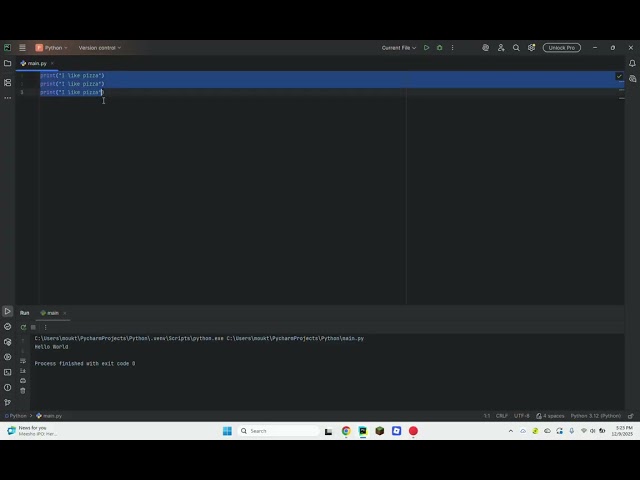Image resolution: width=640 pixels, height=480 pixels.
Task: Toggle soft-wrap in the run console
Action: 23,361
